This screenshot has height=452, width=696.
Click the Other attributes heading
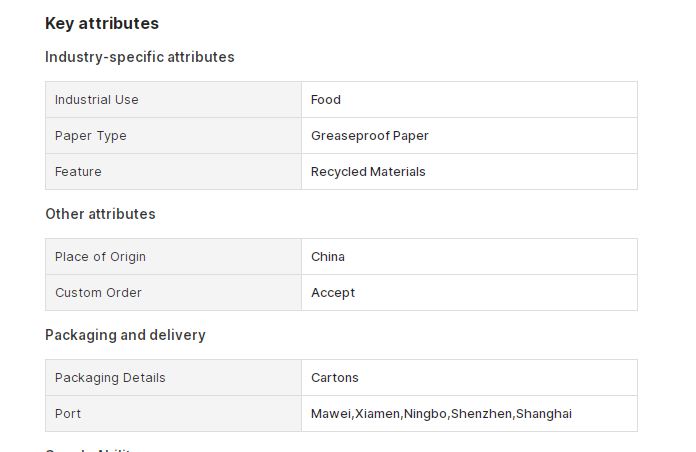click(x=100, y=214)
